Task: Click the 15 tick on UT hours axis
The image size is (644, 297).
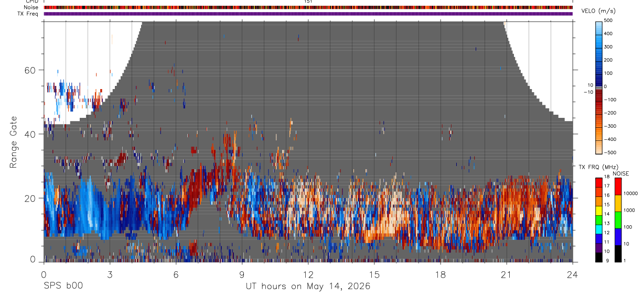Action: coord(374,273)
